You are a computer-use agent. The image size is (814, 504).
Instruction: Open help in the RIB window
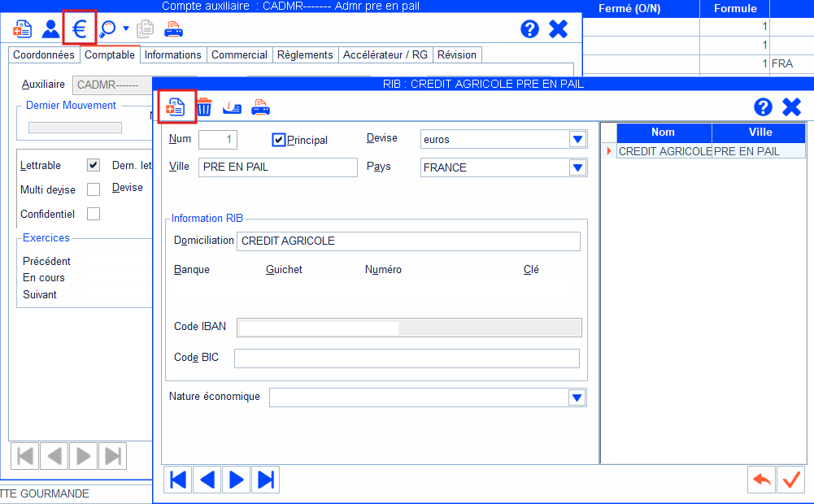763,107
